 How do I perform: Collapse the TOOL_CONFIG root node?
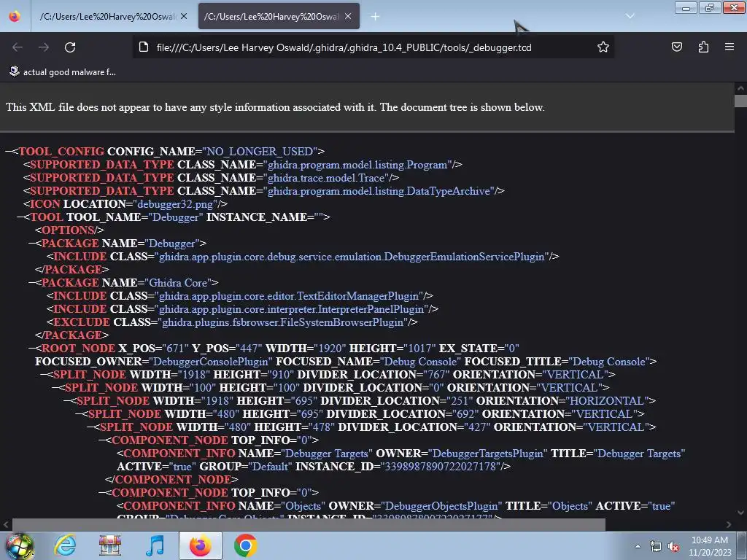point(8,152)
